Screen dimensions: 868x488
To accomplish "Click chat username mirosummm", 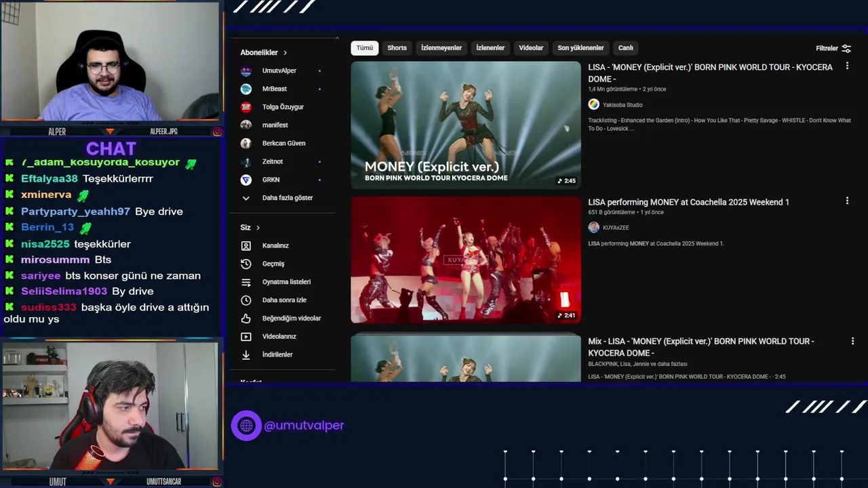I will pos(55,260).
